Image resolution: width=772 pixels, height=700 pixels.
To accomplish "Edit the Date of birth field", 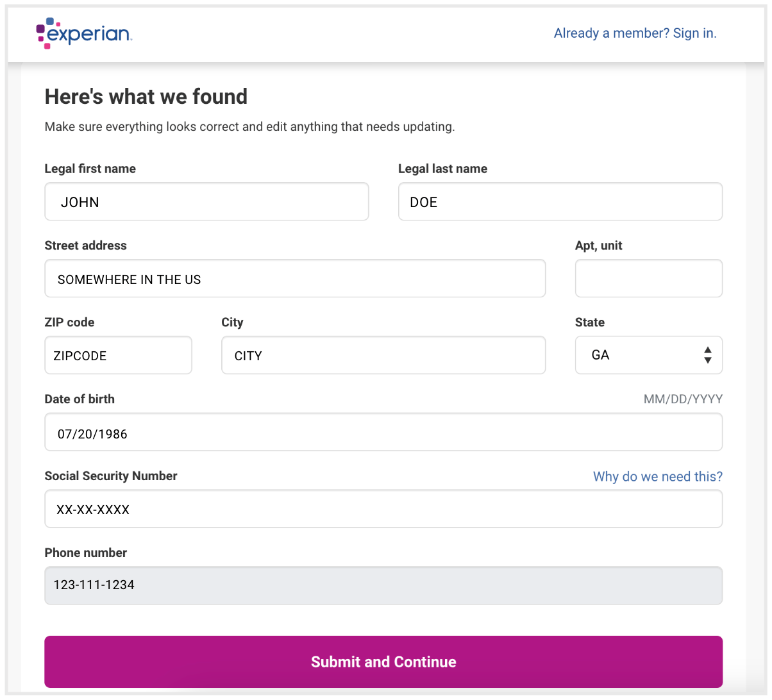I will pos(383,433).
